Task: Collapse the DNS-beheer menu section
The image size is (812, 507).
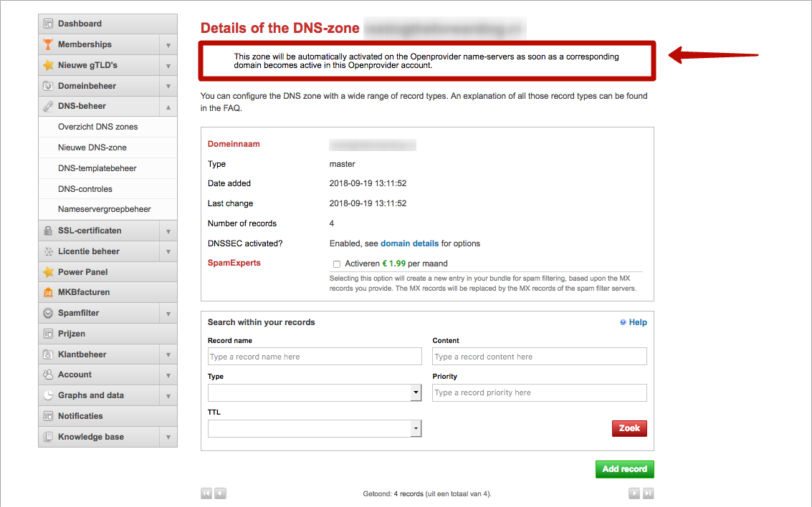Action: click(x=168, y=107)
